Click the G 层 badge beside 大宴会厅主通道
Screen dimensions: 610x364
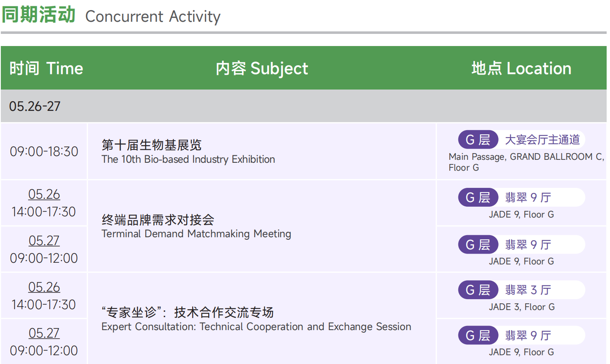[x=478, y=140]
